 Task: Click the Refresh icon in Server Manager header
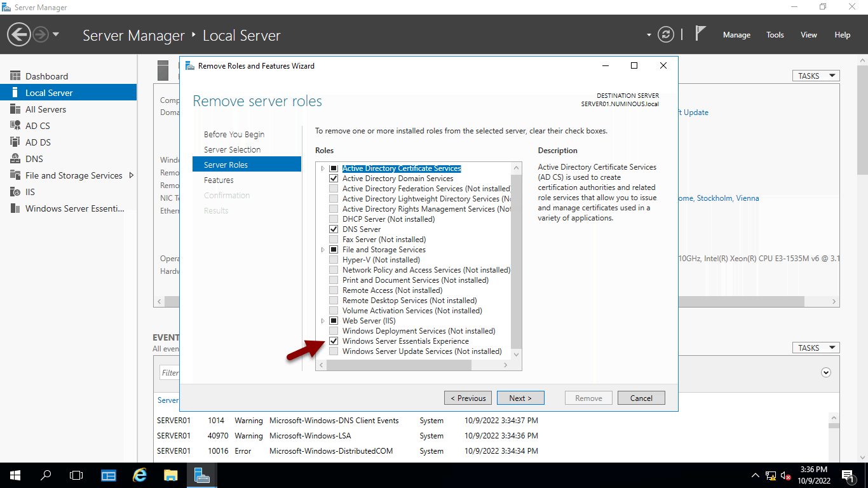665,34
